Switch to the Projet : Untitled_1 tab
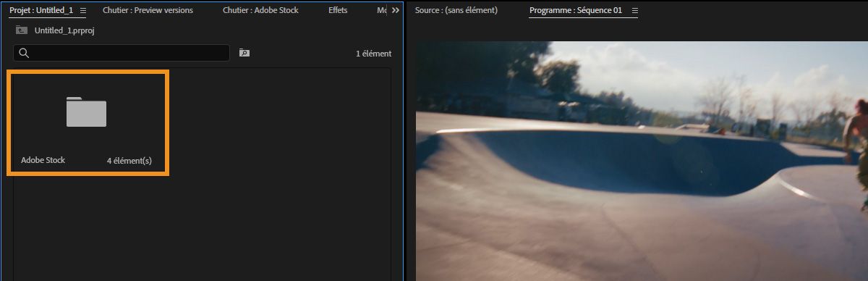 41,11
